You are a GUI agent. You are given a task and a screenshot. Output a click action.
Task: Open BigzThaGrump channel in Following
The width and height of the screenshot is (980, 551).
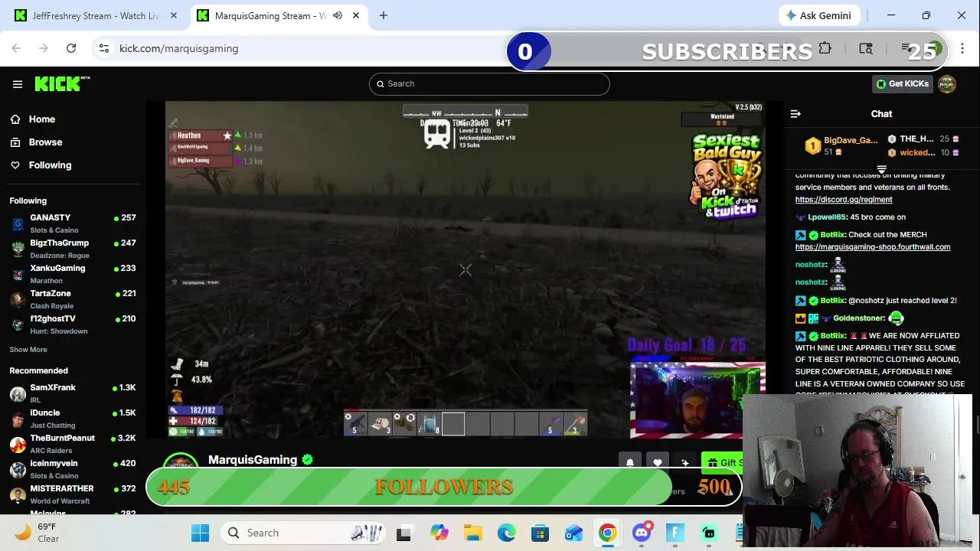[x=73, y=249]
